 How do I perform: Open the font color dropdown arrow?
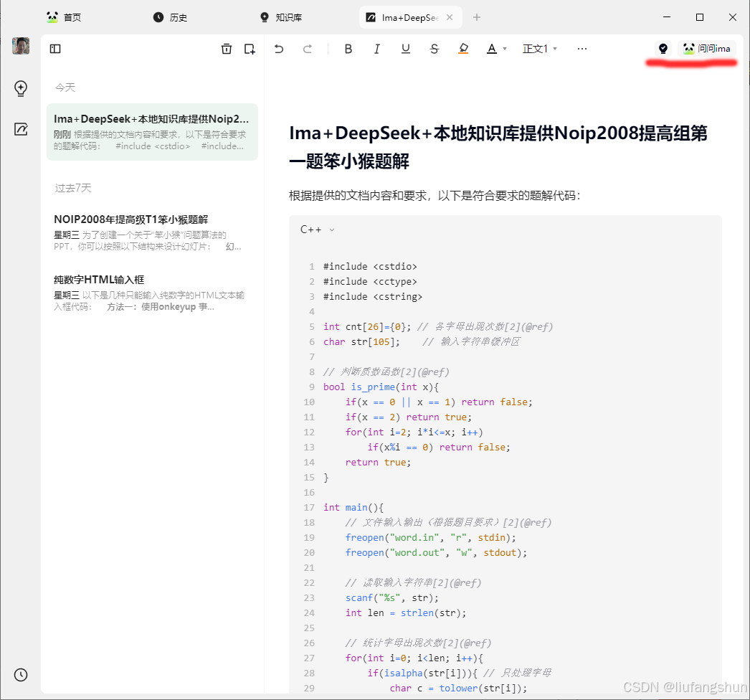pyautogui.click(x=505, y=49)
